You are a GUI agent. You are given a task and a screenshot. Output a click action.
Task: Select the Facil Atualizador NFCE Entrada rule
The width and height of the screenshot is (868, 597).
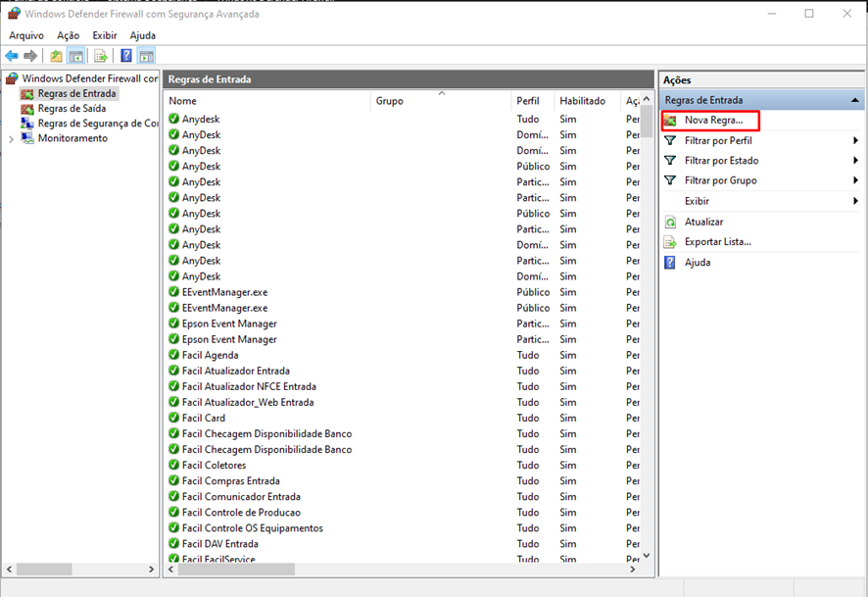point(403,386)
